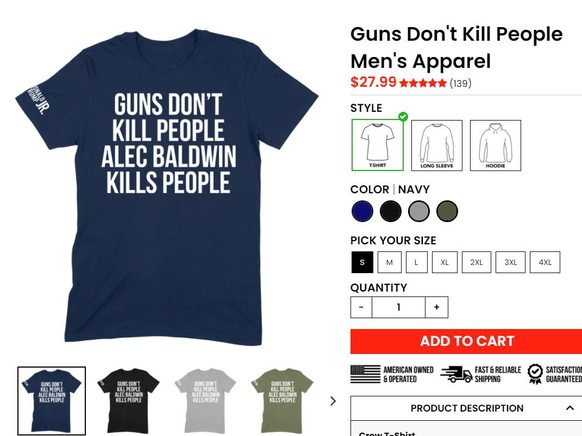Choose the olive green color swatch
The width and height of the screenshot is (582, 436).
[x=447, y=211]
